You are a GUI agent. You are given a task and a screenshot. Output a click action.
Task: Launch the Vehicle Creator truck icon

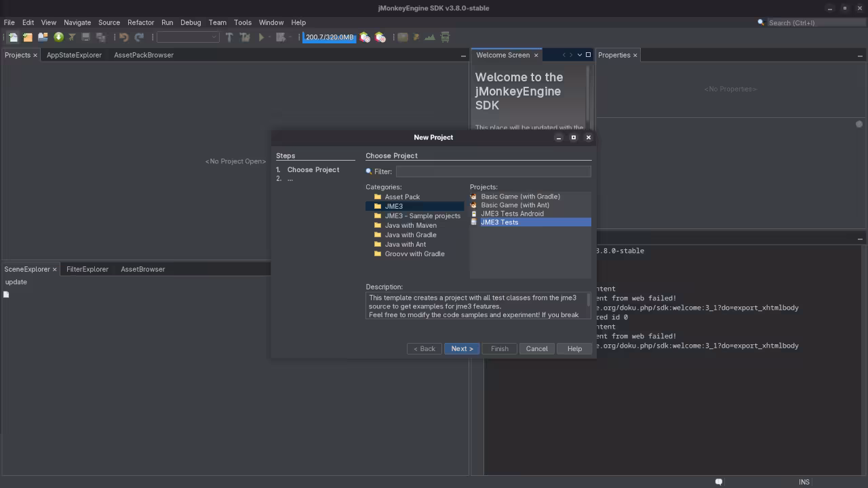pyautogui.click(x=444, y=37)
